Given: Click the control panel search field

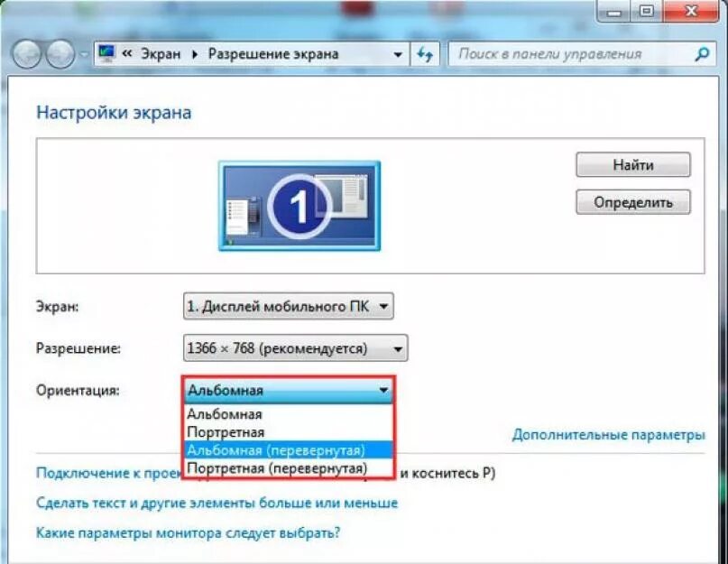Looking at the screenshot, I should tap(571, 54).
